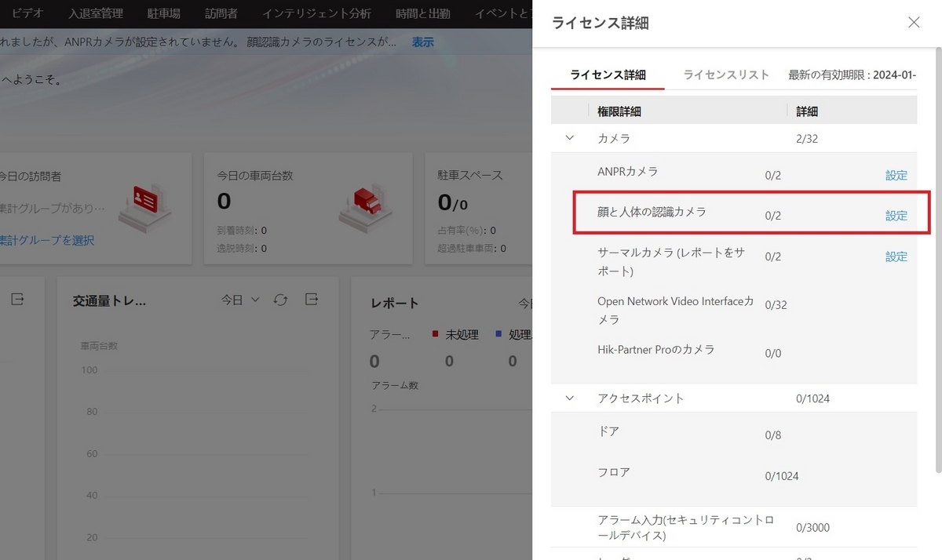Click the Hik-Partner Proのカメラ row
Screen dimensions: 942x560
734,353
